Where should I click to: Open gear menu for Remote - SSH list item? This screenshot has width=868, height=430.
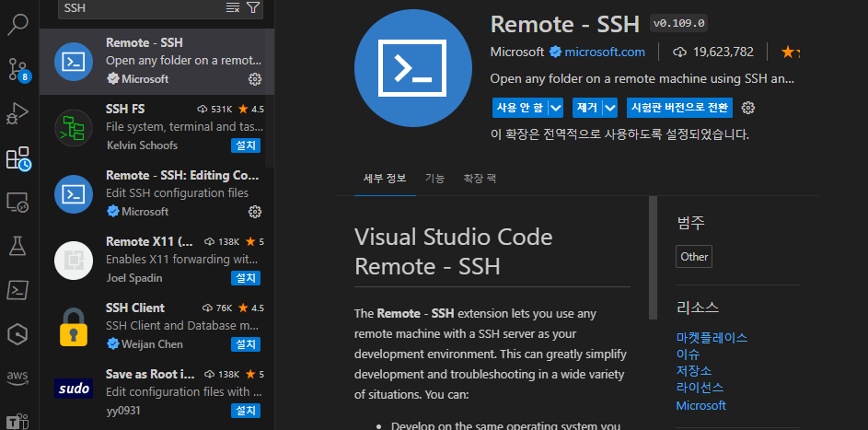tap(255, 79)
